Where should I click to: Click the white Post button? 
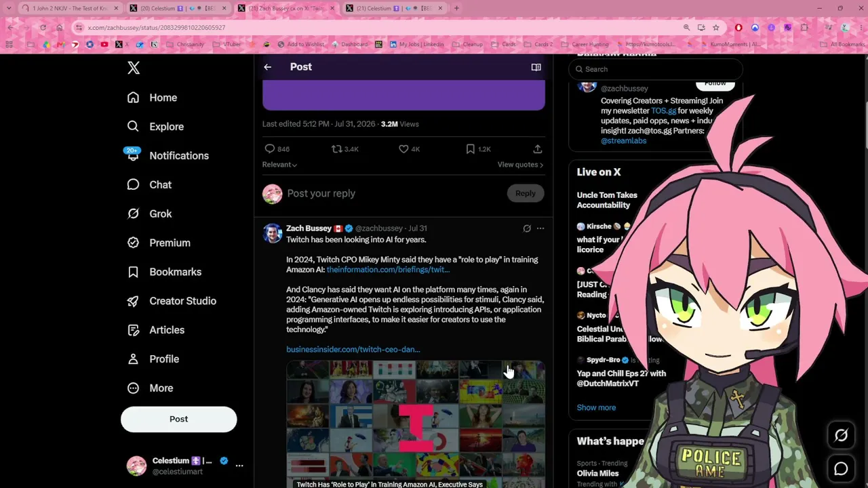[179, 419]
